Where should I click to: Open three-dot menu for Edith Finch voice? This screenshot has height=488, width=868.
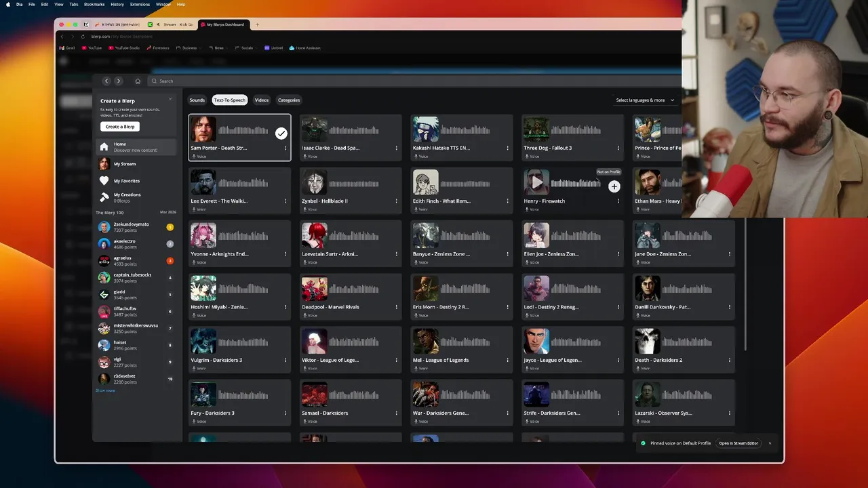[x=507, y=201]
